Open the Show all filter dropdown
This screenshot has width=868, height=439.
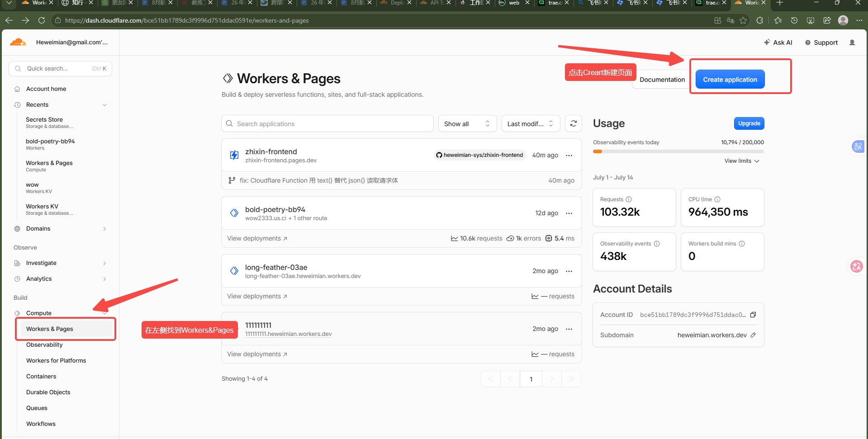467,123
